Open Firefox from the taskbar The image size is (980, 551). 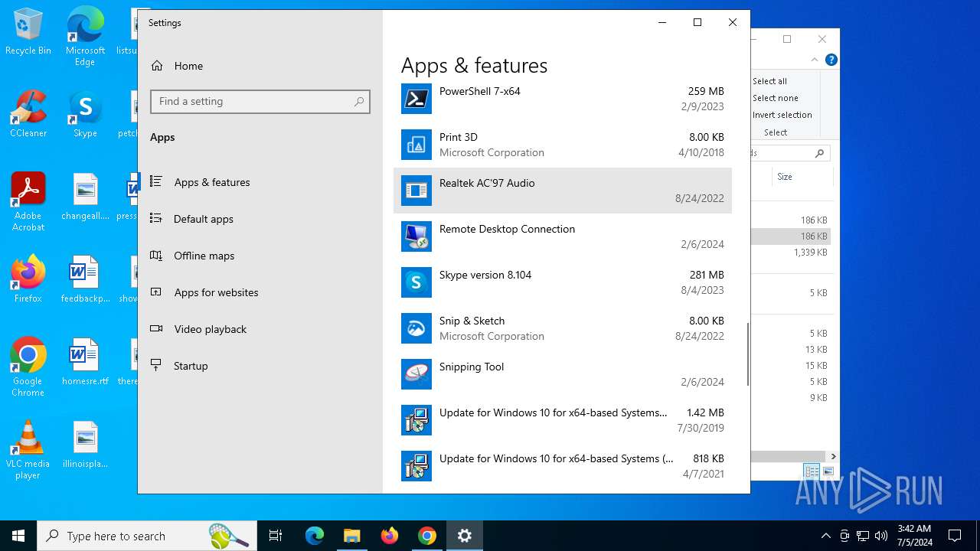pyautogui.click(x=390, y=536)
